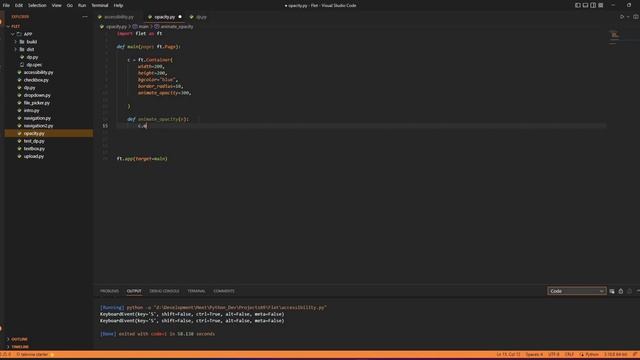This screenshot has height=360, width=640.
Task: Open the Help menu
Action: pos(118,5)
